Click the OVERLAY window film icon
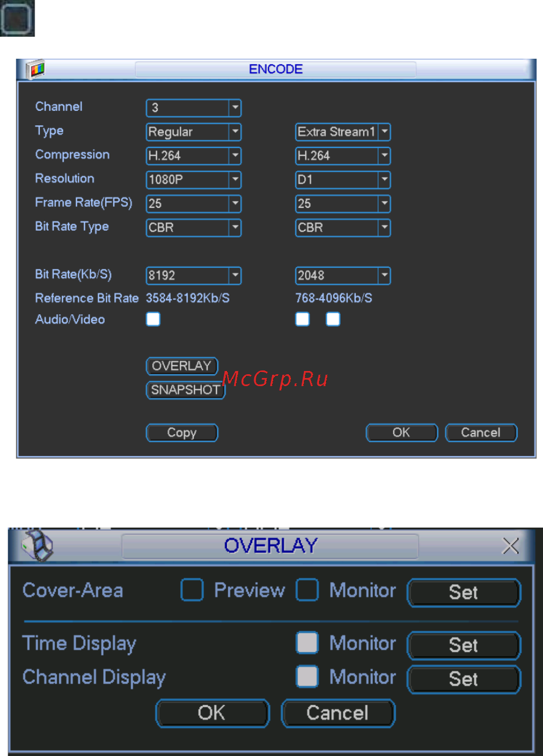Screen dimensions: 543x756 [37, 545]
